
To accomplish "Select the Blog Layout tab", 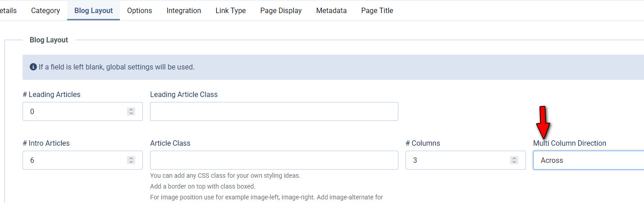I will click(x=93, y=10).
